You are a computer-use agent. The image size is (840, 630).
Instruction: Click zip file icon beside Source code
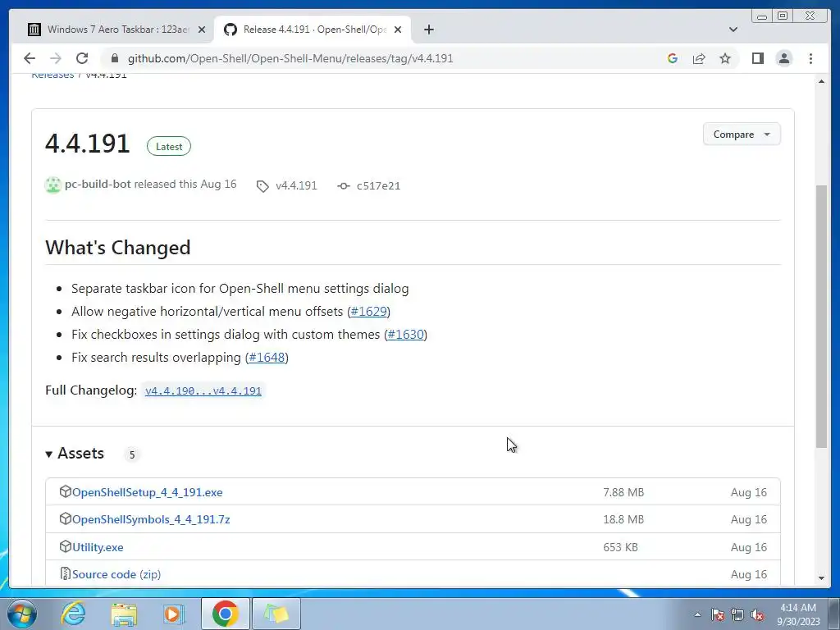pyautogui.click(x=66, y=573)
